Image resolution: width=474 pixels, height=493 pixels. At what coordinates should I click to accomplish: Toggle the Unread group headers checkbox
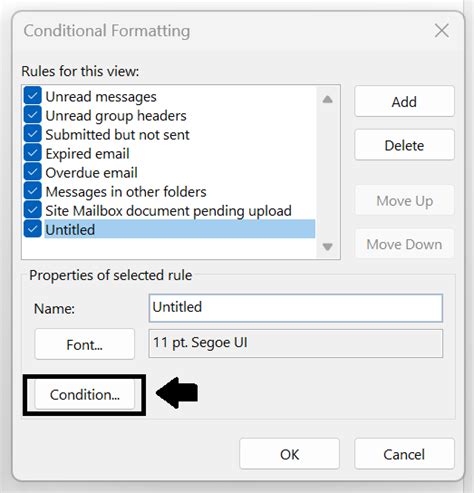click(x=33, y=115)
